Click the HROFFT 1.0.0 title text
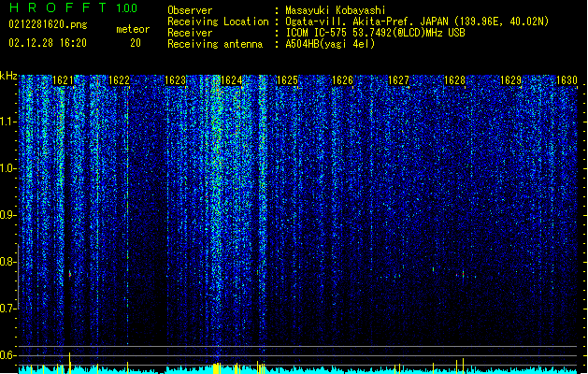Screen dimensions: 588x374 74,7
